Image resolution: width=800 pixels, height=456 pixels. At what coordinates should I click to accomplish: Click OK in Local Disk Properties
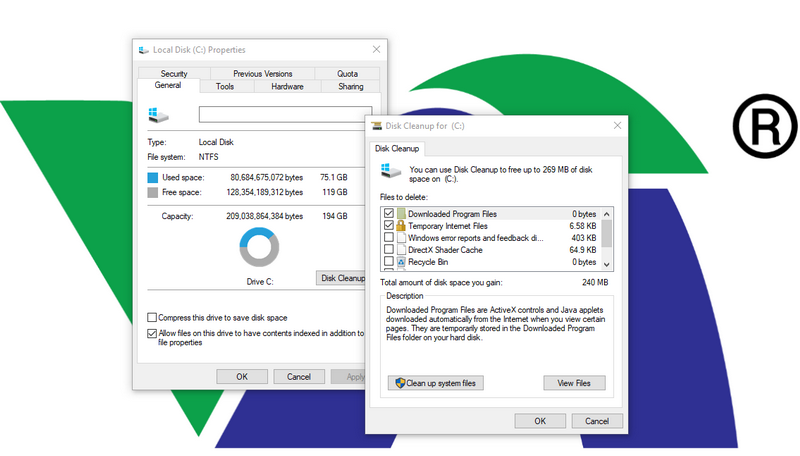242,376
